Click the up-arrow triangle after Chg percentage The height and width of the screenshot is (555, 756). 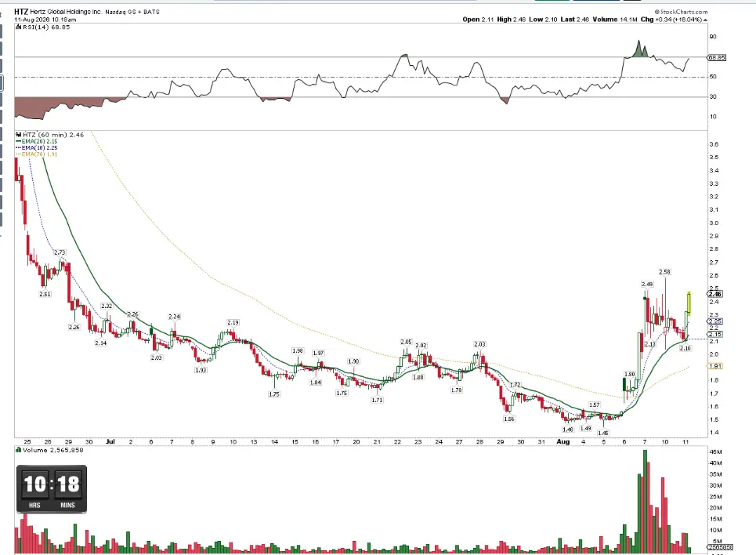705,20
